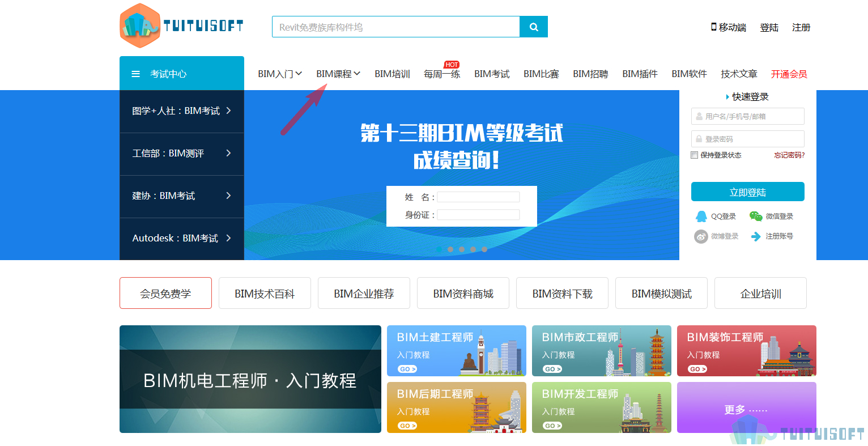
Task: Click the BIM资料下载 button
Action: (562, 293)
